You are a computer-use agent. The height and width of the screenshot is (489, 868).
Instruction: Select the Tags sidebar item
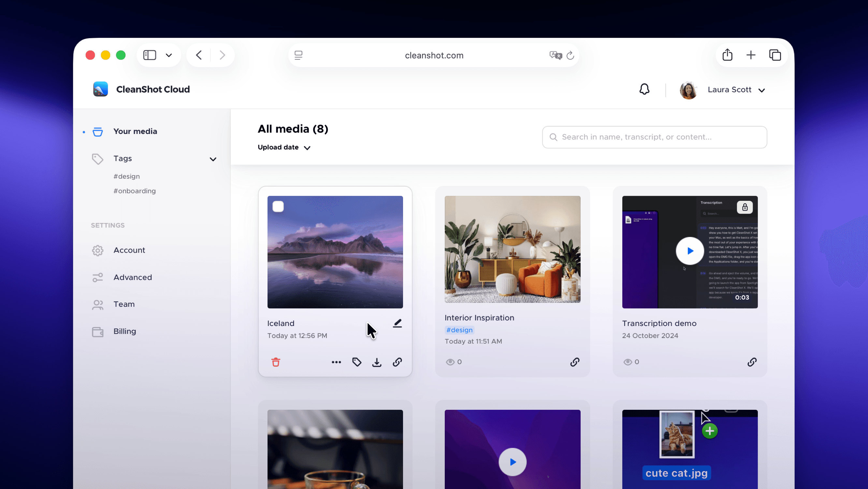click(123, 158)
